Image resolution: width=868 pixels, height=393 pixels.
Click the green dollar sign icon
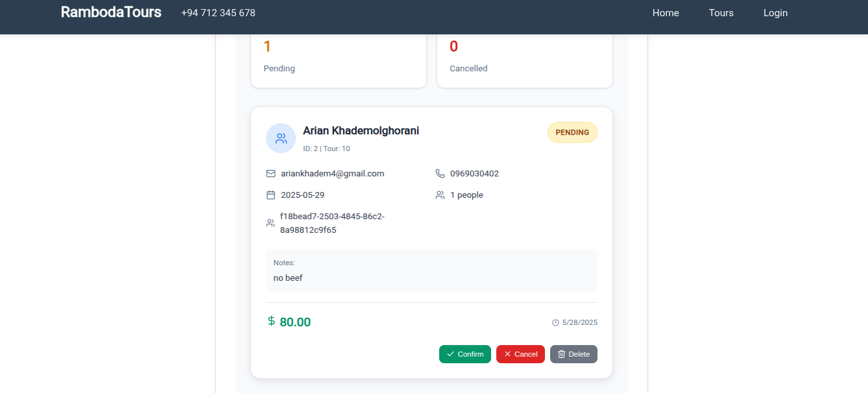(271, 321)
